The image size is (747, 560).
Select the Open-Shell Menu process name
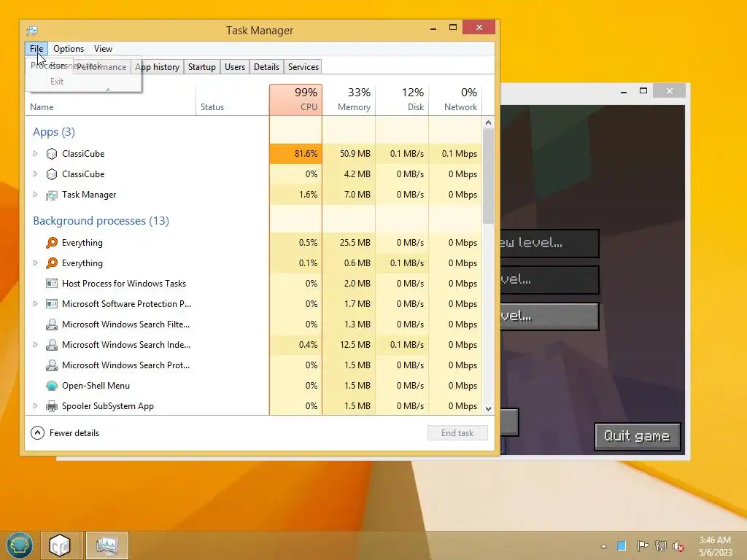96,386
